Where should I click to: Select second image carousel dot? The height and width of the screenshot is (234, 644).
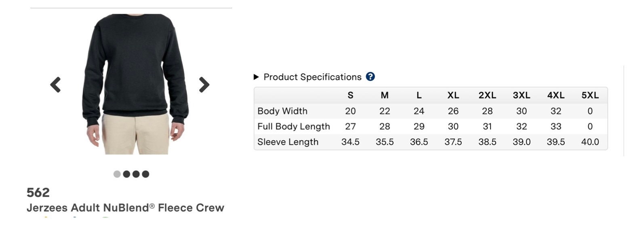click(126, 174)
